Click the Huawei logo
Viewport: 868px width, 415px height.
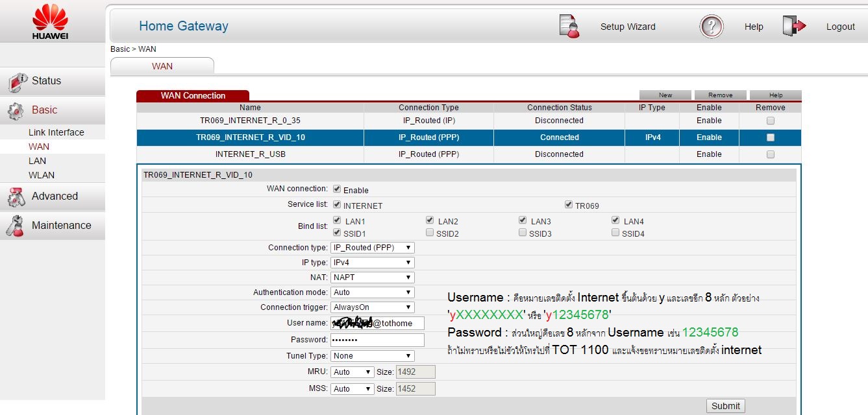click(50, 21)
